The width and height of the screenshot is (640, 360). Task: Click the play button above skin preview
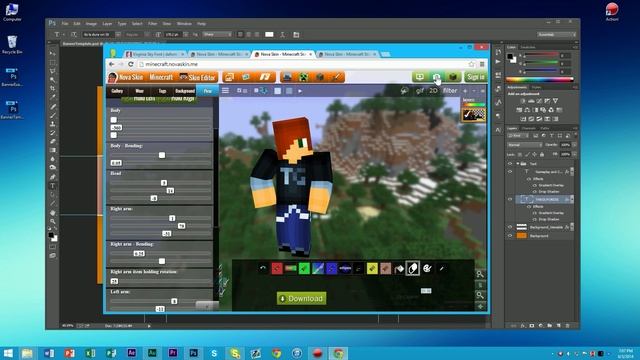[x=300, y=91]
